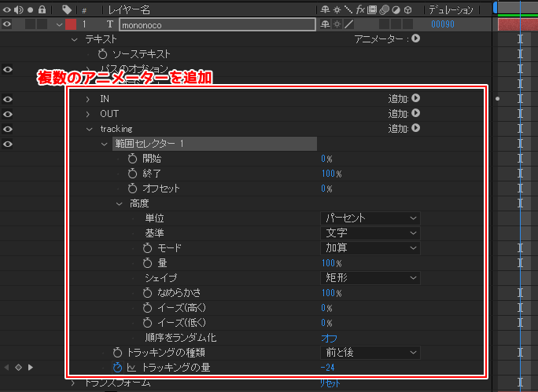
Task: Click the stopwatch for 開始 property
Action: pyautogui.click(x=132, y=159)
